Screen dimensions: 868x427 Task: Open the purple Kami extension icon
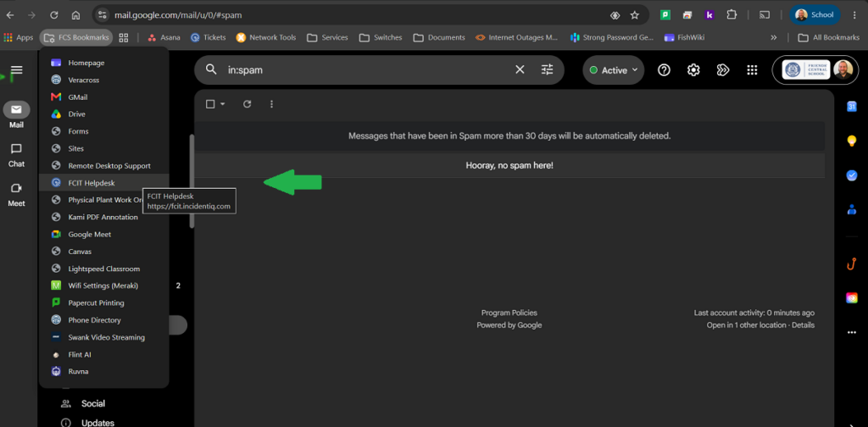coord(709,15)
